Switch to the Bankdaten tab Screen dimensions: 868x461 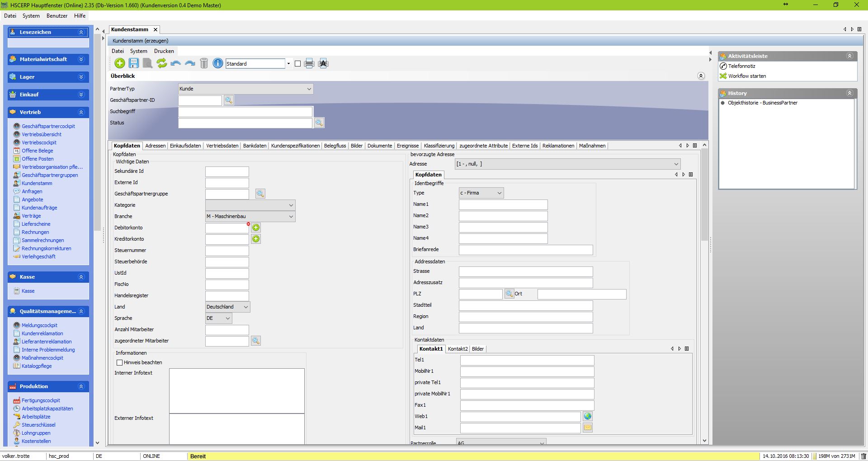pyautogui.click(x=255, y=146)
